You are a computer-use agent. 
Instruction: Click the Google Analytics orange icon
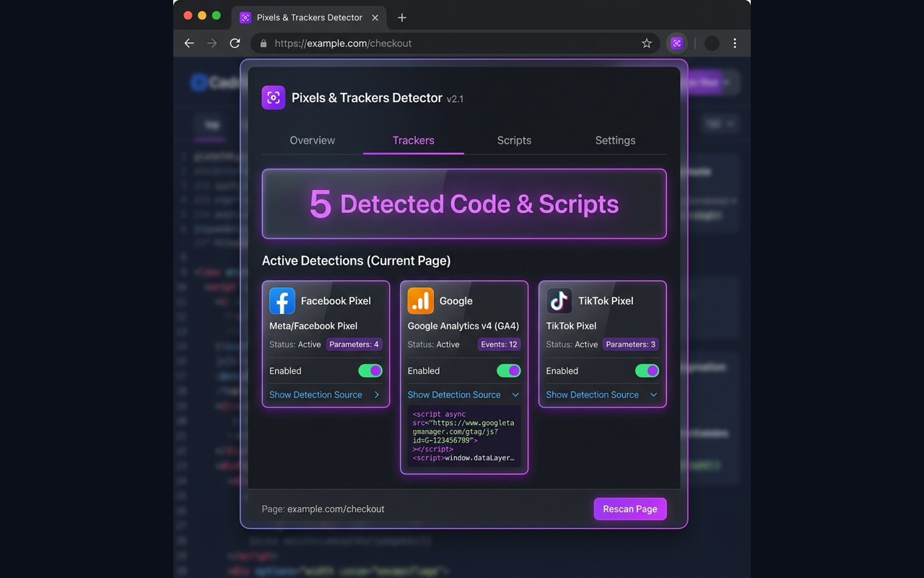pyautogui.click(x=420, y=301)
